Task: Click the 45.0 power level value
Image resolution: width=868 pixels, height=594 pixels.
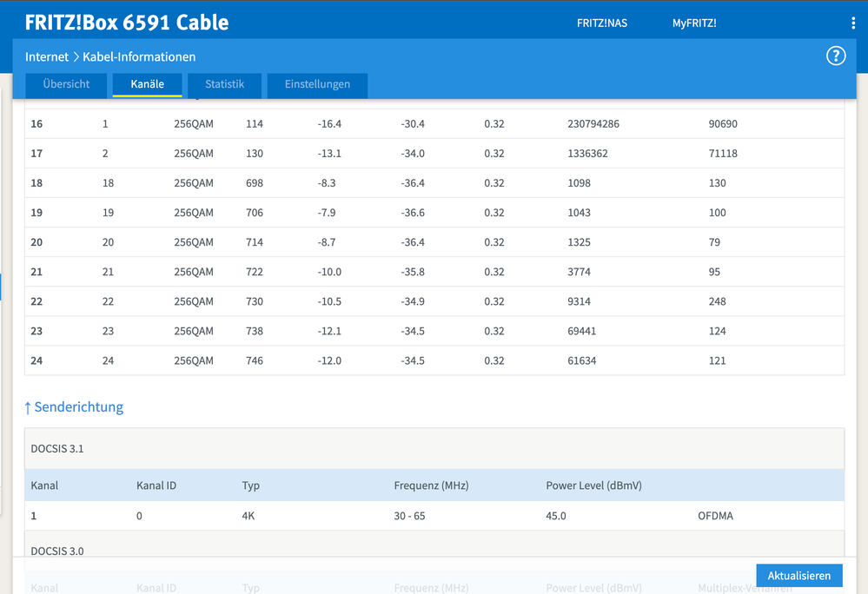Action: click(x=556, y=516)
